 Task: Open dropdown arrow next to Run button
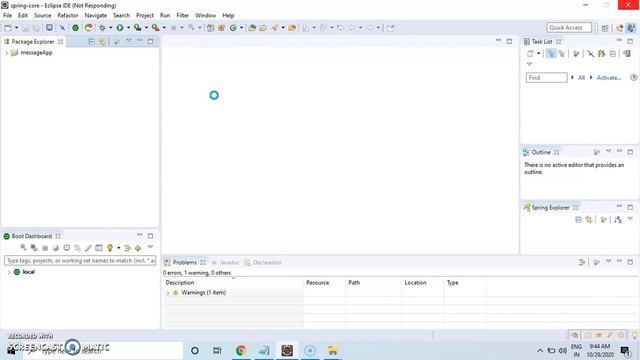pos(128,28)
